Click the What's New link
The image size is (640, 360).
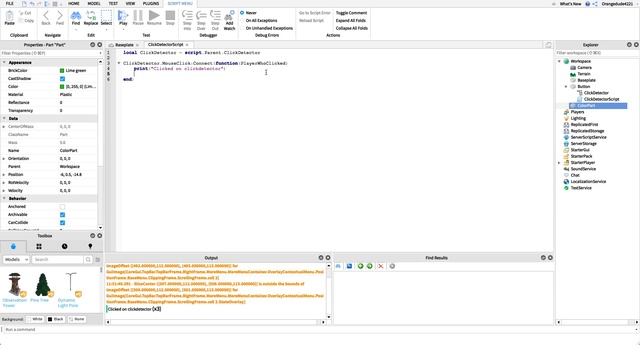570,4
